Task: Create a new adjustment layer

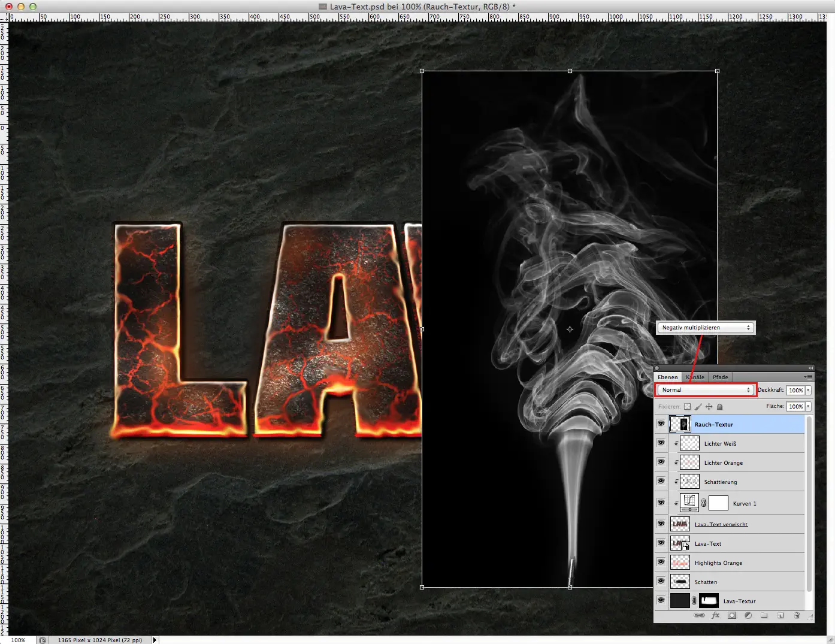Action: [x=748, y=615]
